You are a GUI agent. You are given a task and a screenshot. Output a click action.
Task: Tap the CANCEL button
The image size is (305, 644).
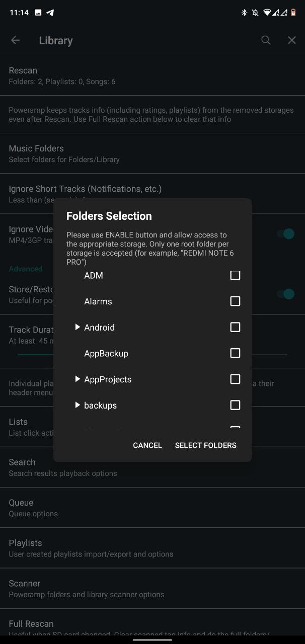point(147,445)
